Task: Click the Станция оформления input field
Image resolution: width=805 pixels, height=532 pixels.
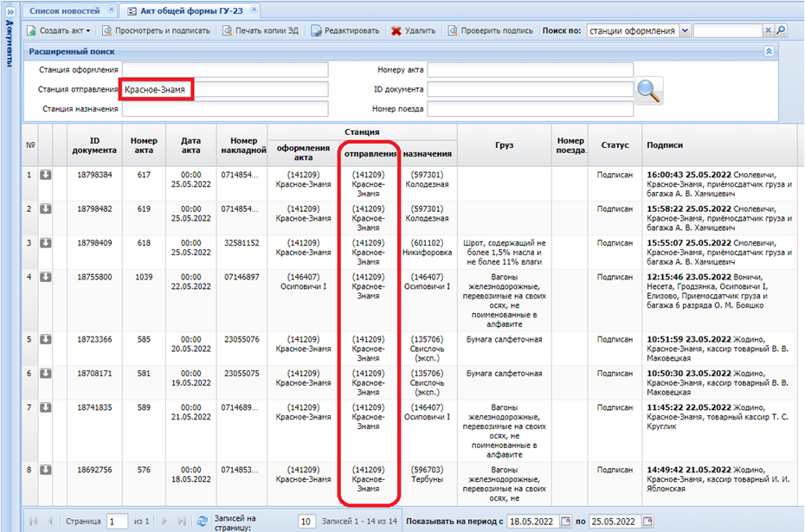Action: (225, 70)
